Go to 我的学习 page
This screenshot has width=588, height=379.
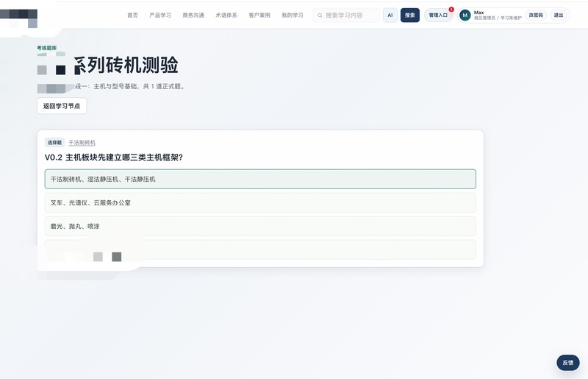pos(292,15)
